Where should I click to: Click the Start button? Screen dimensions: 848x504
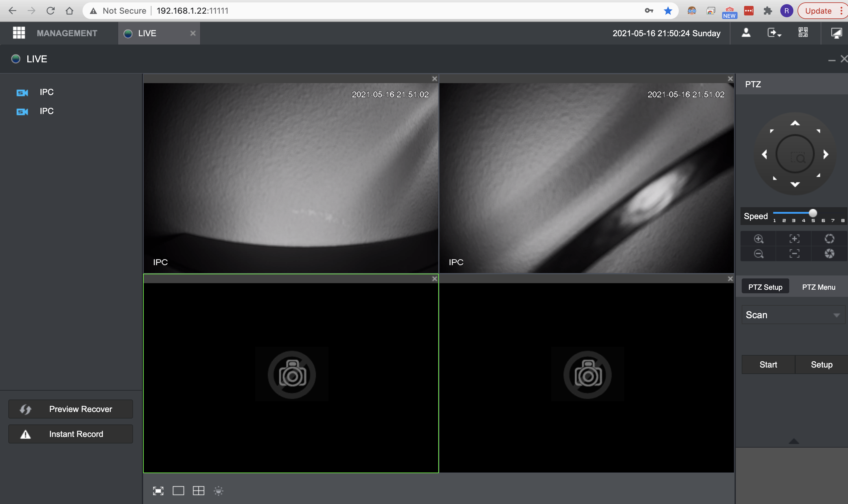tap(768, 364)
